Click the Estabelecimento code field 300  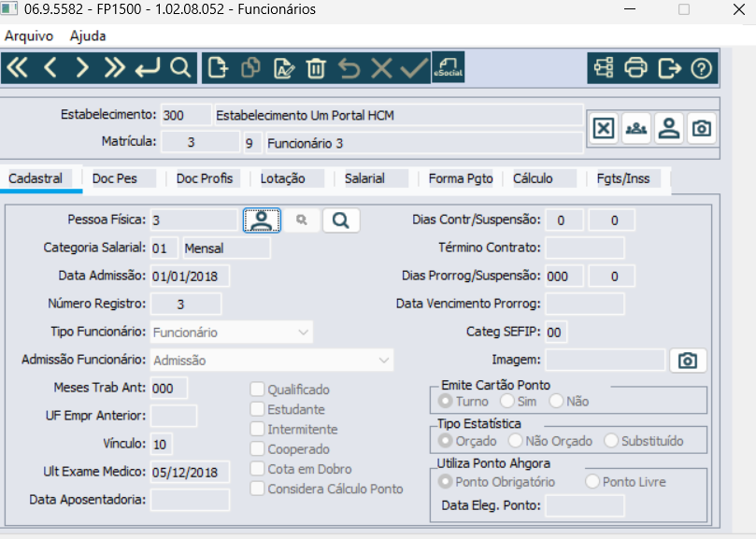[x=186, y=115]
